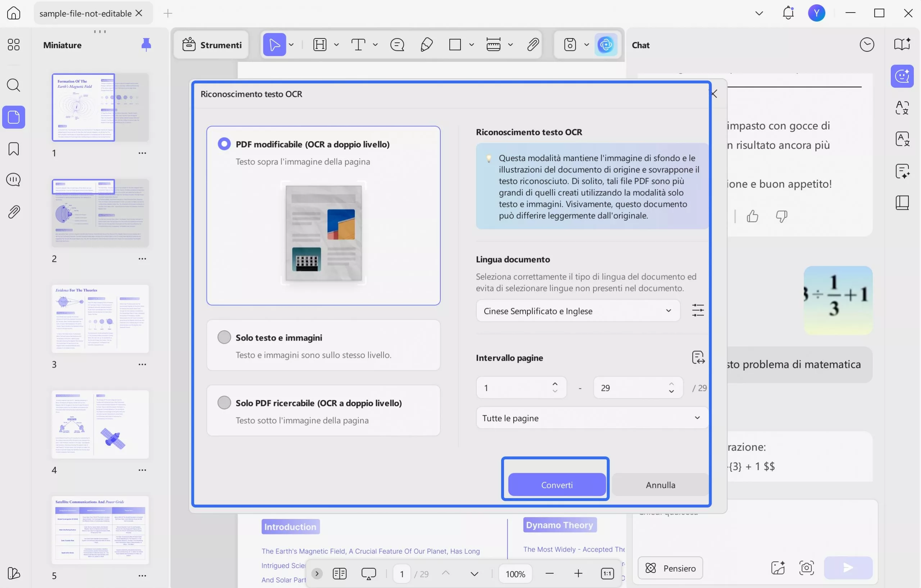Open user account avatar Y

817,13
